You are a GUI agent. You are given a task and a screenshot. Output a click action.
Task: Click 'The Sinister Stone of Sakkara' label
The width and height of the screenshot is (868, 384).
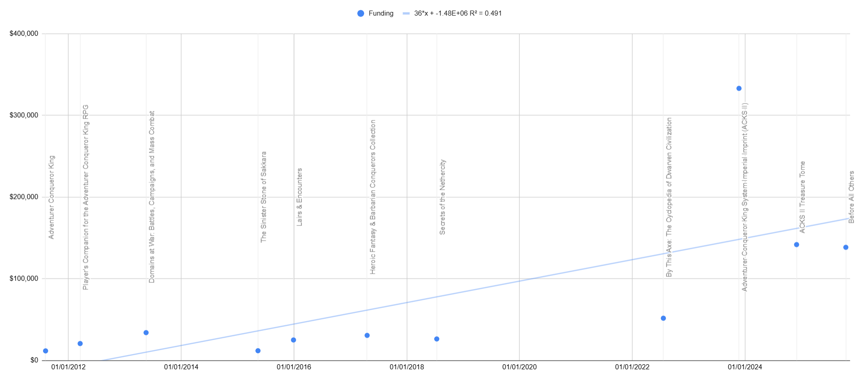tap(264, 197)
